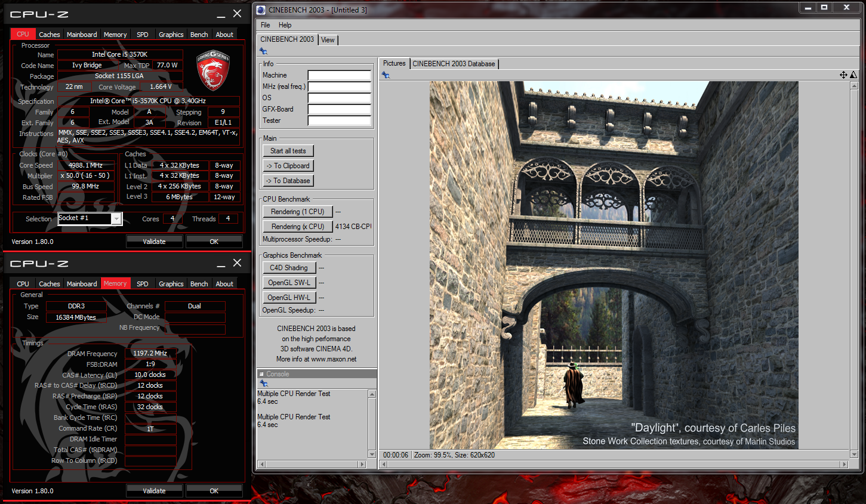Open Caches tab in top CPU-Z window
This screenshot has width=866, height=504.
[50, 35]
